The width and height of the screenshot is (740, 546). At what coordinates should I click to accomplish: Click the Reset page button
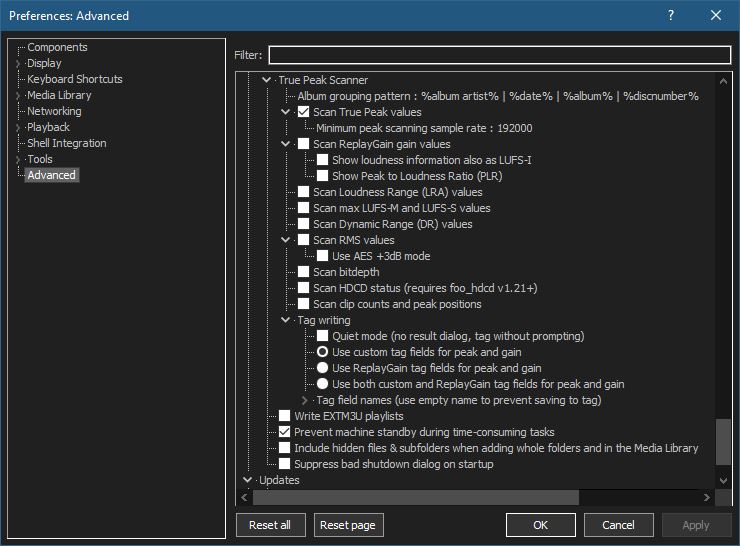pos(349,525)
